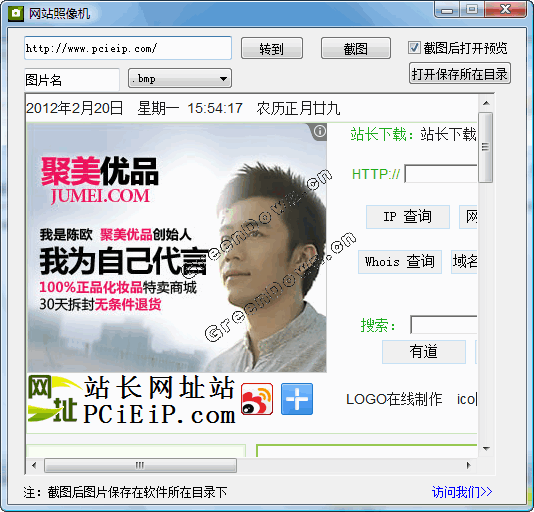
Task: Click the PCiEiP.com site logo
Action: pos(131,399)
